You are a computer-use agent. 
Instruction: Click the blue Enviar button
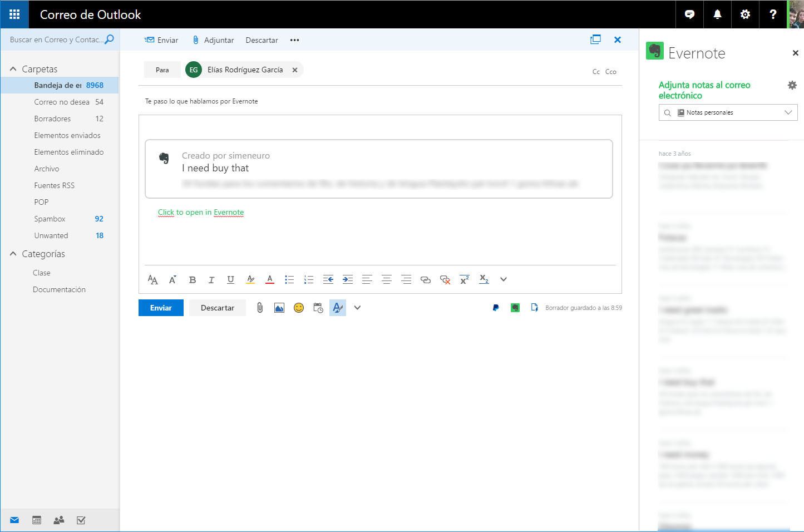click(161, 308)
